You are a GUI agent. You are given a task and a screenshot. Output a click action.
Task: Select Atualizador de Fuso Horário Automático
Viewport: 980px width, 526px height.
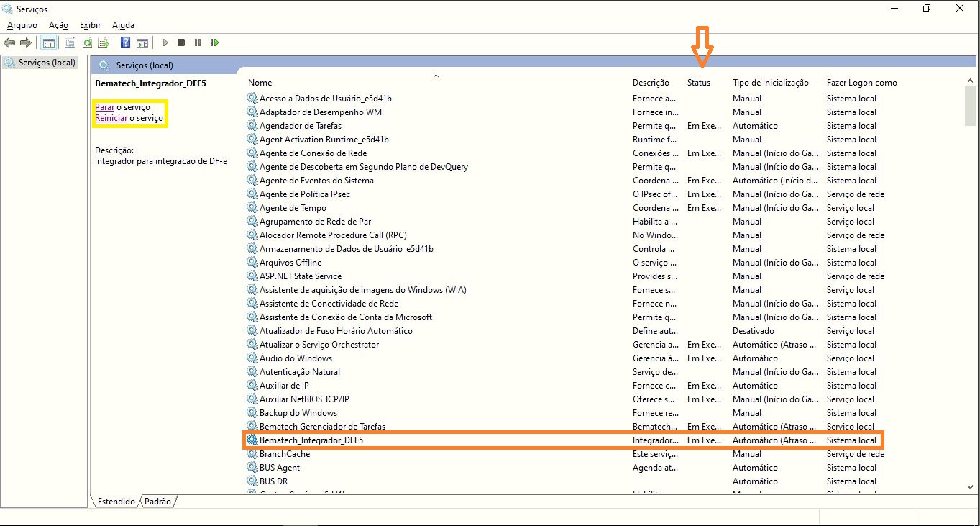click(x=336, y=331)
